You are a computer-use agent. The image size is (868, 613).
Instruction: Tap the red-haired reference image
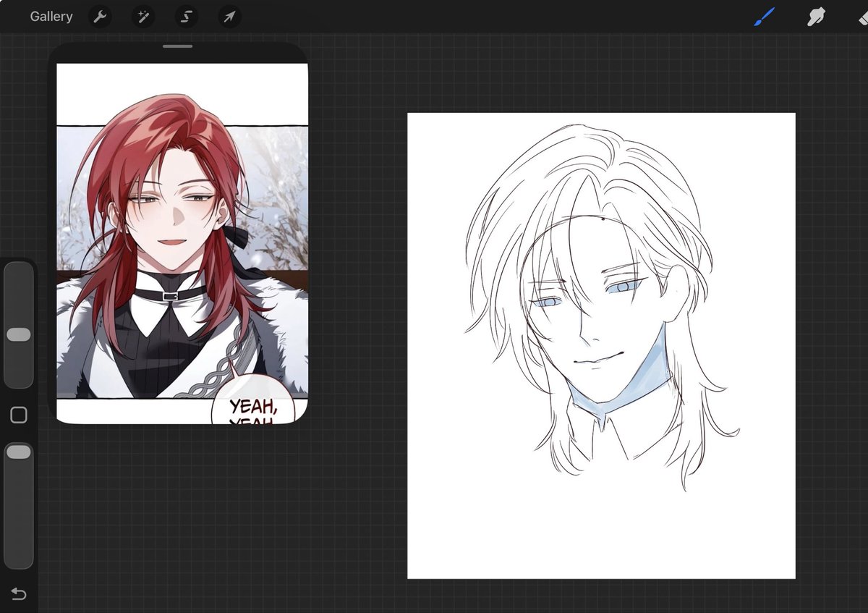coord(182,243)
